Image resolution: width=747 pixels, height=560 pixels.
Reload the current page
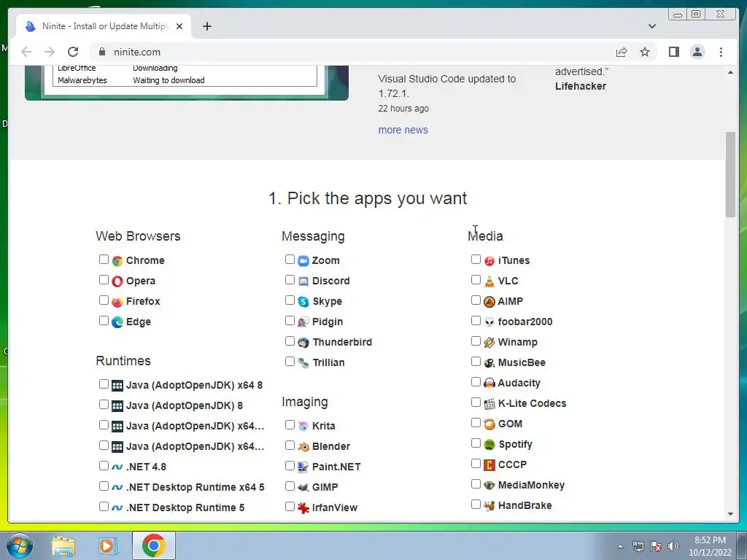(73, 52)
